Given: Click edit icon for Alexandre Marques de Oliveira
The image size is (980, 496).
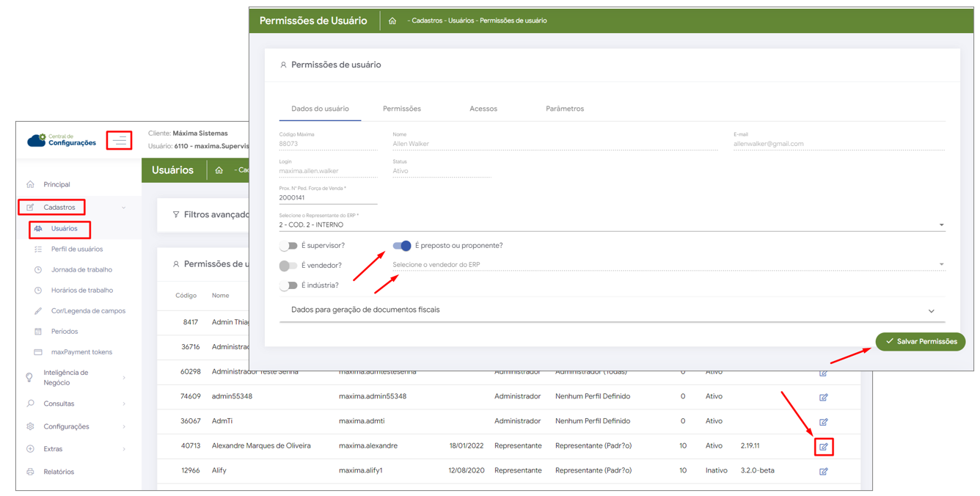Looking at the screenshot, I should tap(823, 446).
